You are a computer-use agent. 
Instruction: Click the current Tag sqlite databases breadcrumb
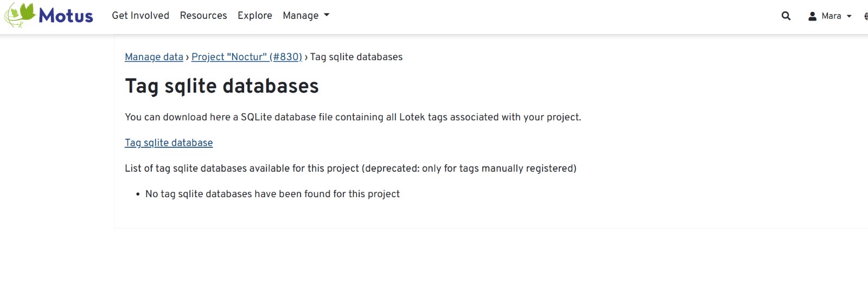[356, 57]
